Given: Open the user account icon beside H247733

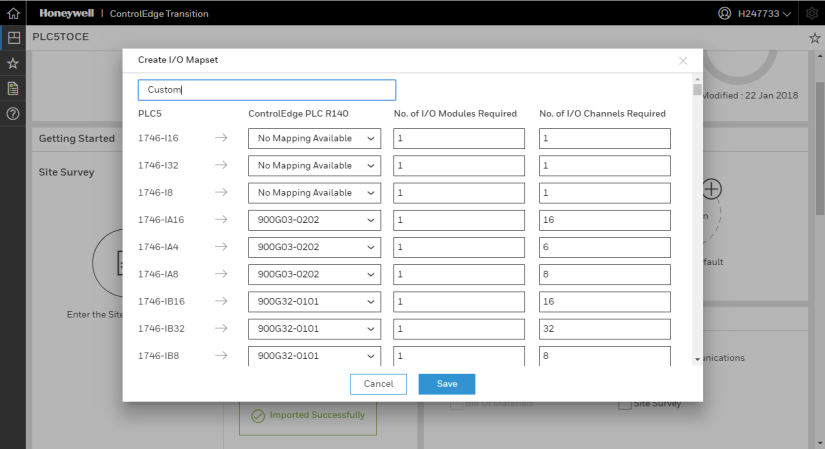Looking at the screenshot, I should [725, 13].
